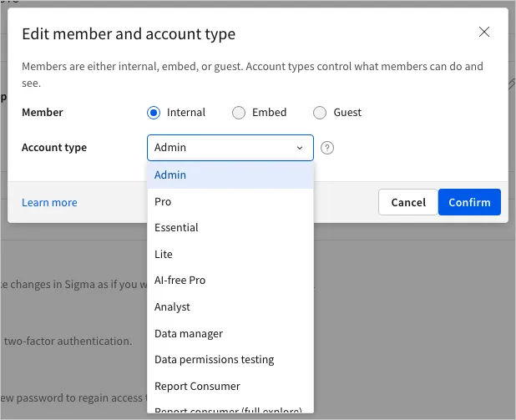Choose Report Consumer account type
The height and width of the screenshot is (420, 516).
pos(230,387)
